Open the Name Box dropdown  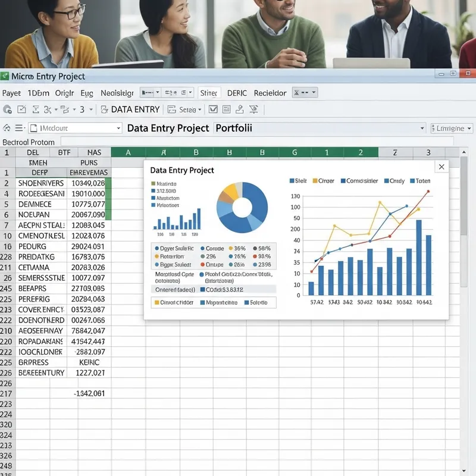tap(117, 128)
